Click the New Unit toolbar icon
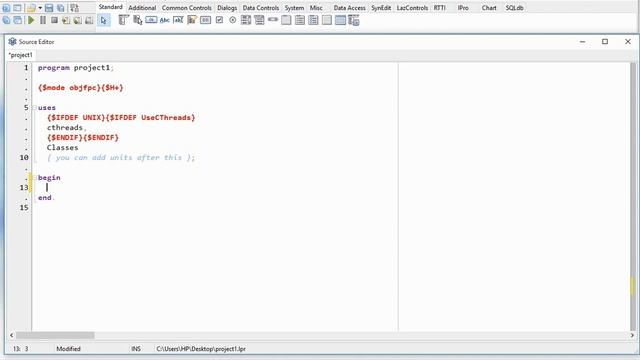Image resolution: width=640 pixels, height=360 pixels. click(x=6, y=8)
